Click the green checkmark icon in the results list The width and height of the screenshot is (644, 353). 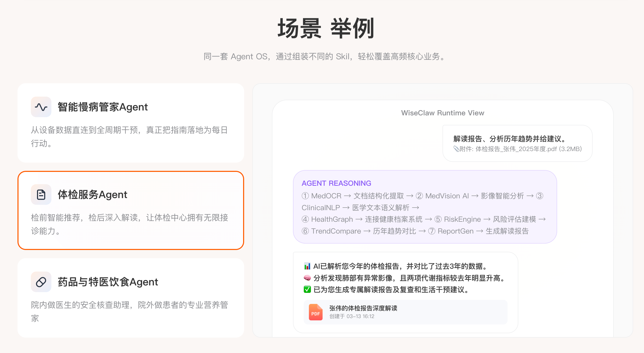(x=307, y=290)
